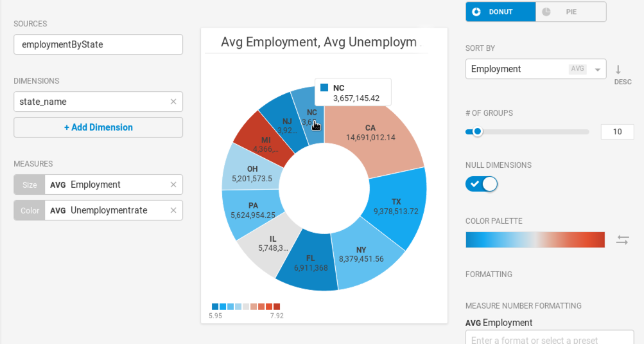Click the donut chart type icon
This screenshot has height=344, width=644.
476,12
